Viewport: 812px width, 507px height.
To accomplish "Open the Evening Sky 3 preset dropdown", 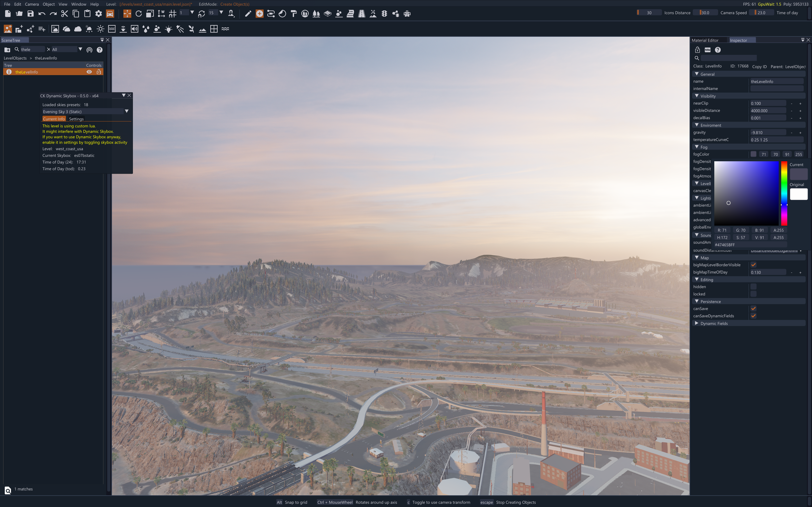I will tap(127, 111).
